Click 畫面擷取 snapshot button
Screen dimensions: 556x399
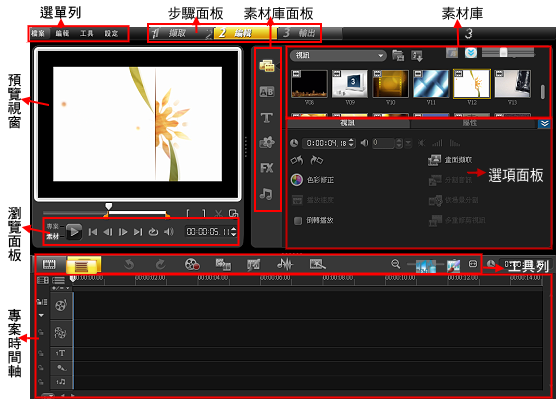[450, 160]
